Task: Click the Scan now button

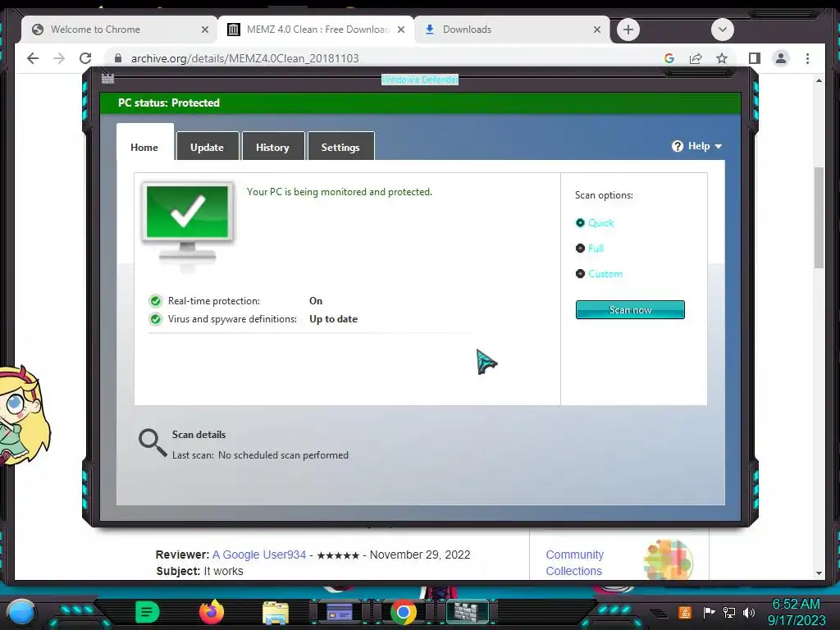Action: click(x=630, y=309)
